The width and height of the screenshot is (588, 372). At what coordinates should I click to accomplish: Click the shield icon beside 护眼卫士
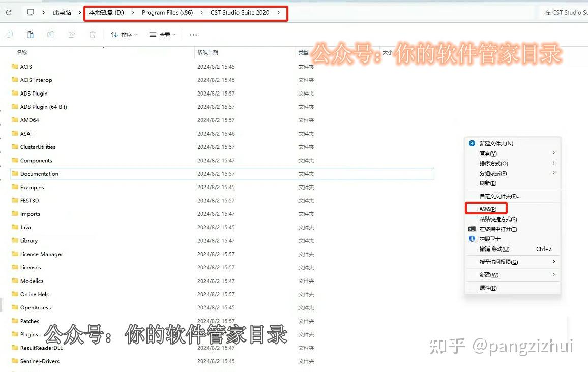click(472, 239)
